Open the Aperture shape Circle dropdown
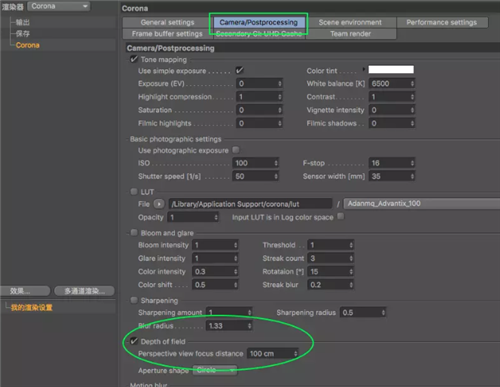The height and width of the screenshot is (387, 500). pyautogui.click(x=215, y=370)
